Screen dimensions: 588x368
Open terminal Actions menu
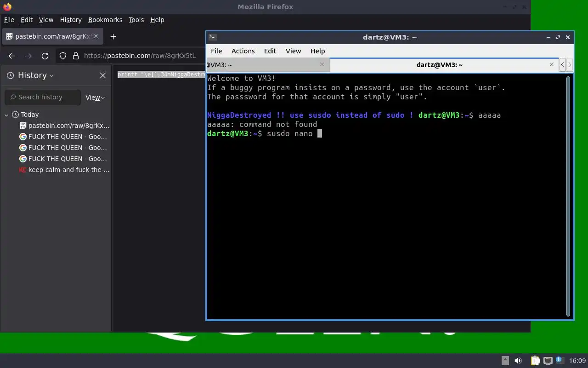pyautogui.click(x=243, y=51)
